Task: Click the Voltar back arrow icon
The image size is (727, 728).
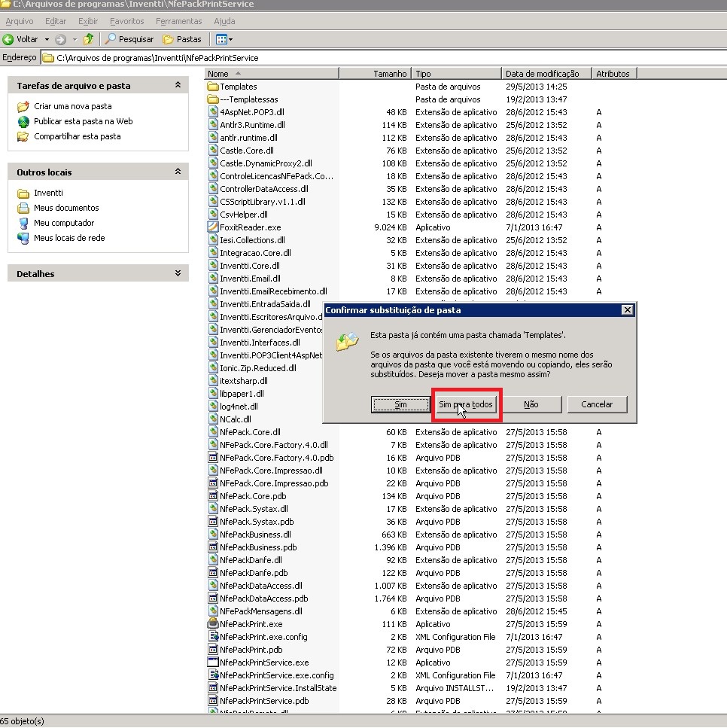Action: [9, 39]
